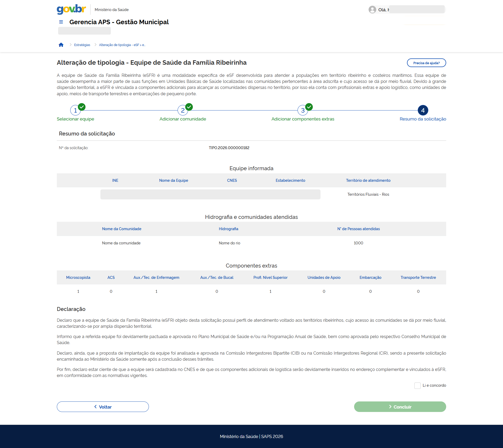Open the hamburger navigation menu
The image size is (503, 448).
61,22
